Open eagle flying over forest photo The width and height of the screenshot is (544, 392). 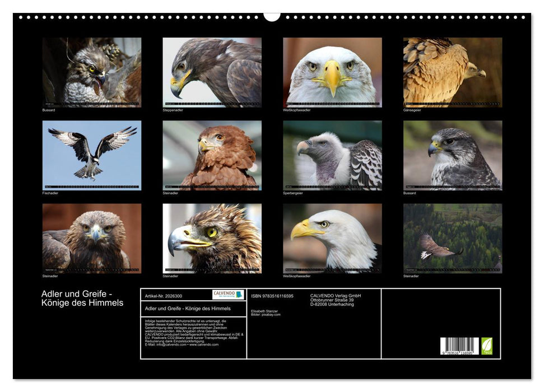(x=452, y=238)
